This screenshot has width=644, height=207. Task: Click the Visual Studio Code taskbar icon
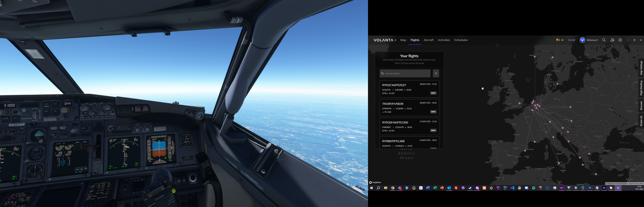(512, 188)
